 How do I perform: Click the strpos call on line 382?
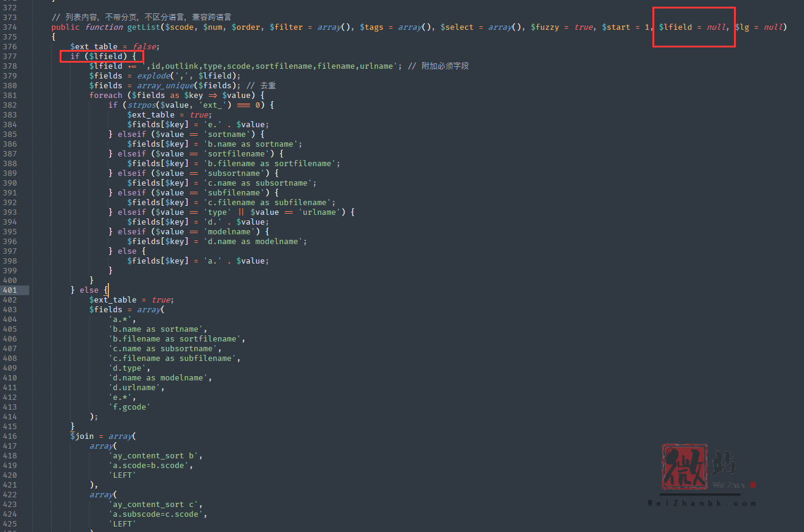[x=137, y=105]
